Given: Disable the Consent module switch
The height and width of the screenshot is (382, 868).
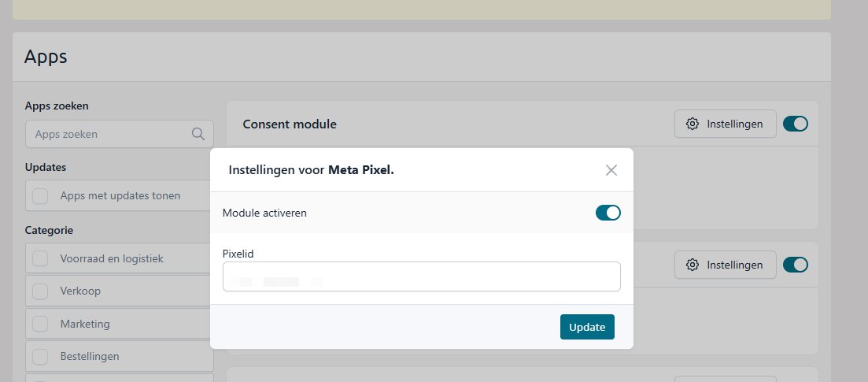Looking at the screenshot, I should click(796, 124).
